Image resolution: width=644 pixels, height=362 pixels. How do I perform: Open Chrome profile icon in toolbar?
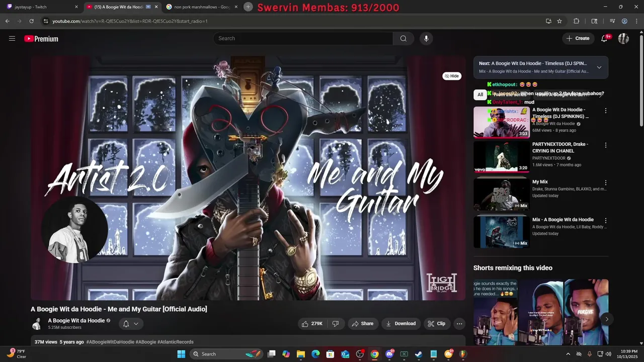pos(624,21)
